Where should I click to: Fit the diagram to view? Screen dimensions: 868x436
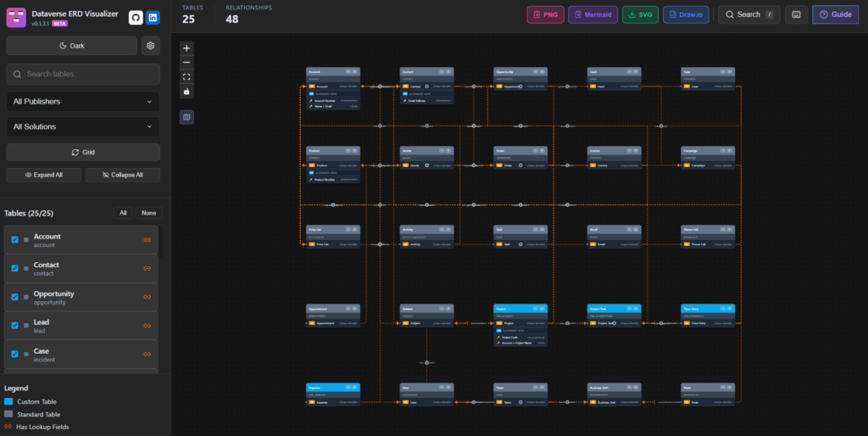[x=186, y=76]
